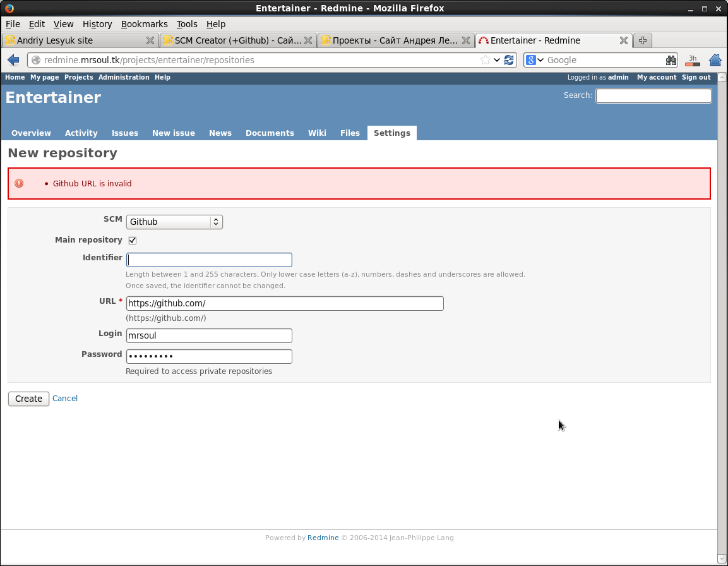This screenshot has width=728, height=566.
Task: Open the Bookmarks menu
Action: (x=145, y=24)
